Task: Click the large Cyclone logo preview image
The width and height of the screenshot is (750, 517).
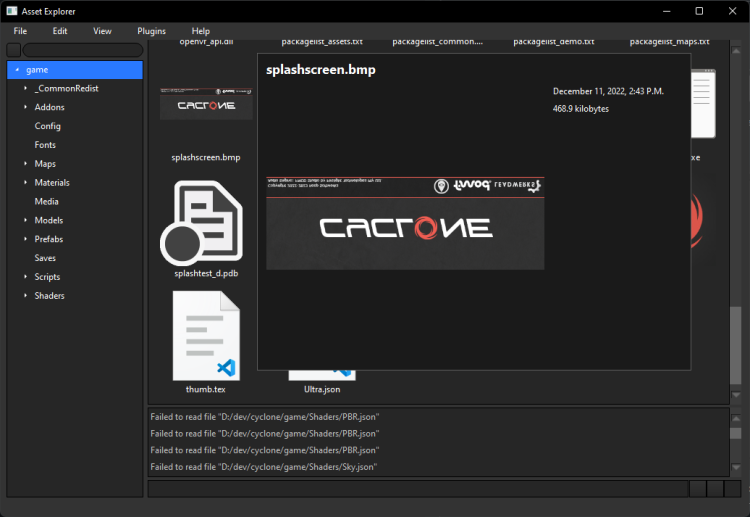Action: pos(405,223)
